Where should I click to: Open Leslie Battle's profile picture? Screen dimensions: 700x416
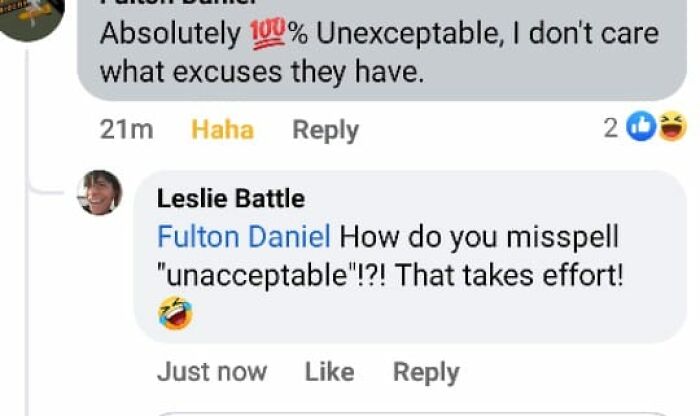(99, 192)
